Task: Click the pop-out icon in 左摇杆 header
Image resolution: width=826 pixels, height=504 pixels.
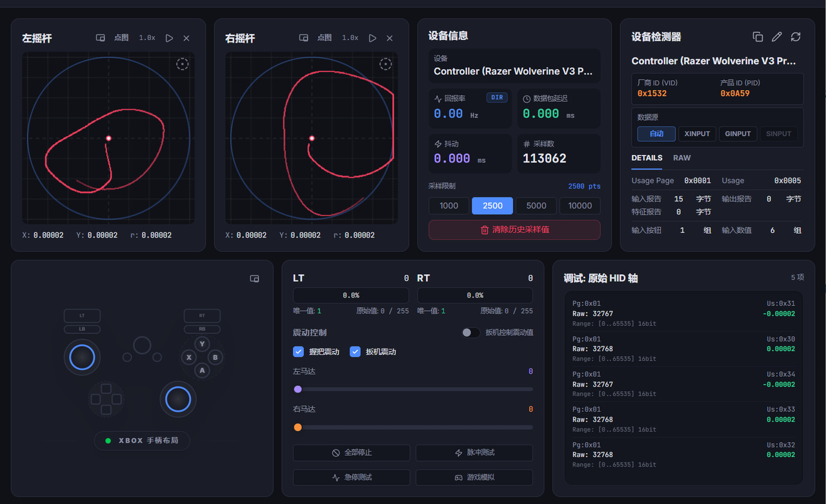Action: point(101,38)
